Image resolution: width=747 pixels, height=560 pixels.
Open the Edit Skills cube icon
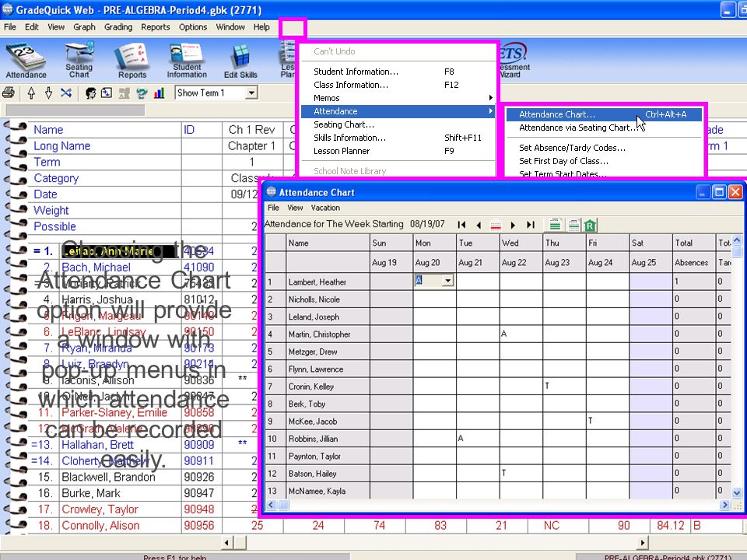240,60
